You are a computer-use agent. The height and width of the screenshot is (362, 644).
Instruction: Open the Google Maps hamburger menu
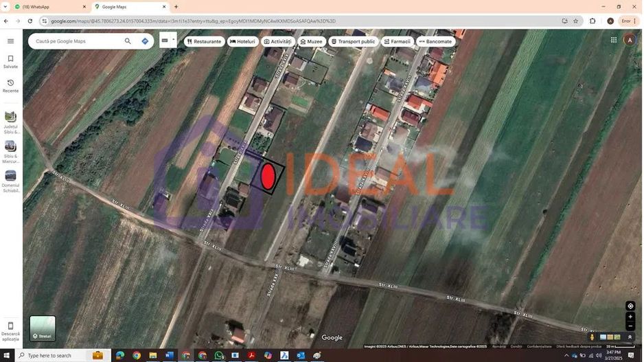11,41
